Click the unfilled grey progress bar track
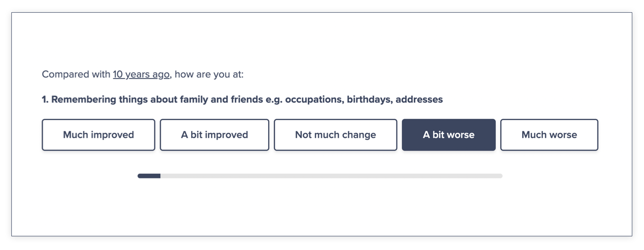Image resolution: width=644 pixels, height=250 pixels. (331, 176)
